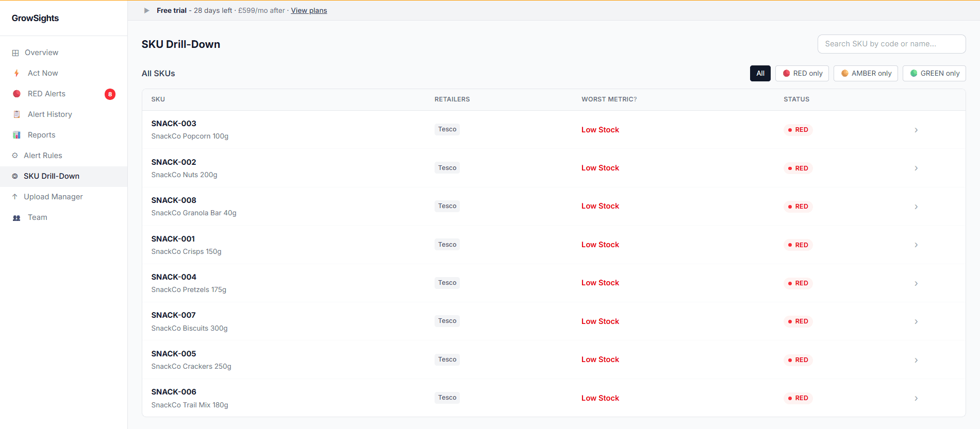This screenshot has height=429, width=980.
Task: Filter by AMBER only
Action: (866, 73)
